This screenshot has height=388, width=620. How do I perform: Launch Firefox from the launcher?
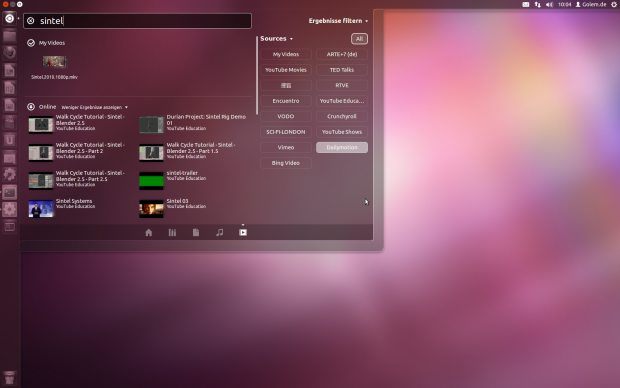point(9,53)
